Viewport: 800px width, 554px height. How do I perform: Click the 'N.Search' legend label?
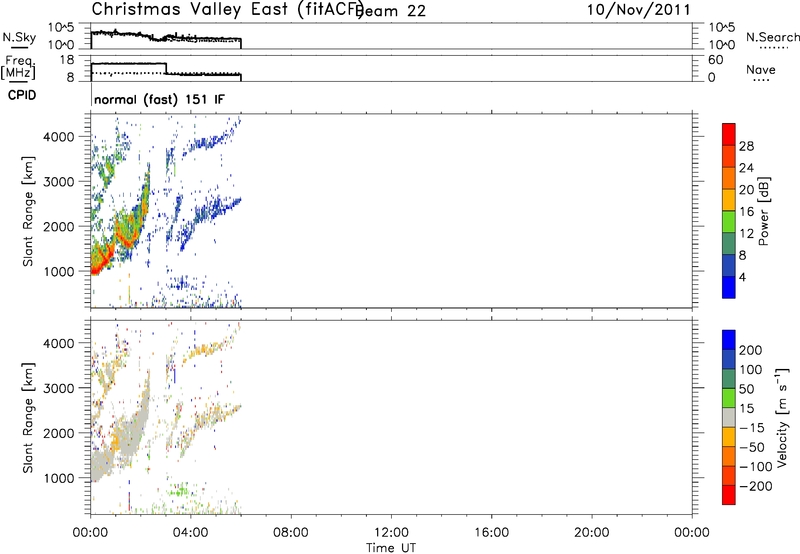point(772,37)
